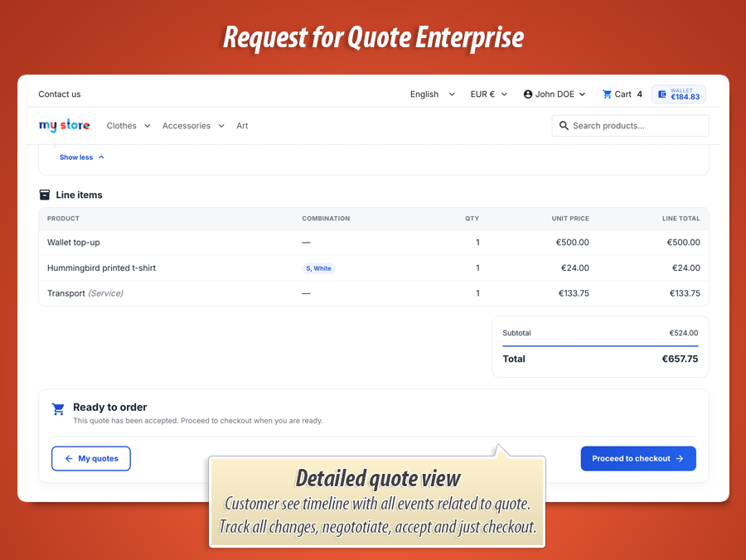746x560 pixels.
Task: Collapse the timeline with Show less
Action: pyautogui.click(x=81, y=157)
